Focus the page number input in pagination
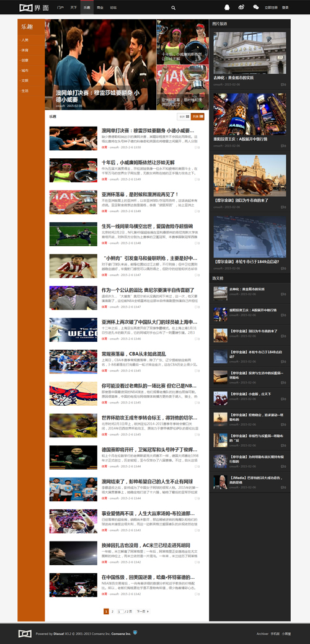 120,612
